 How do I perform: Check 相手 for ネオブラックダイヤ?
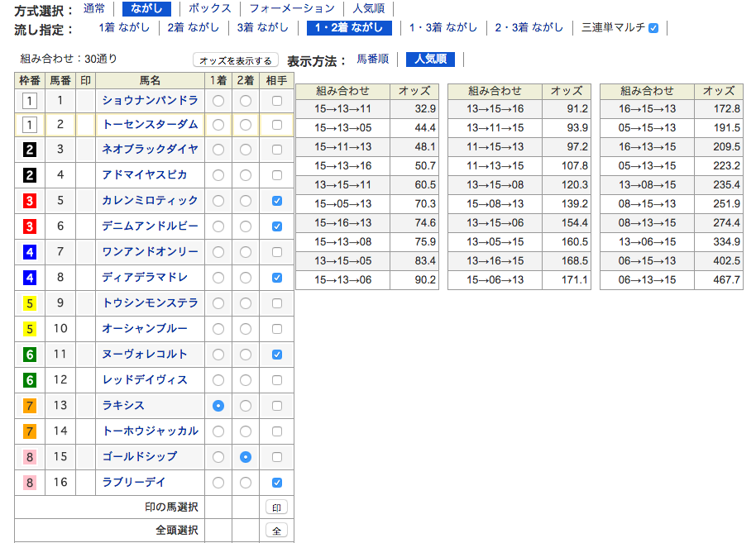coord(277,150)
